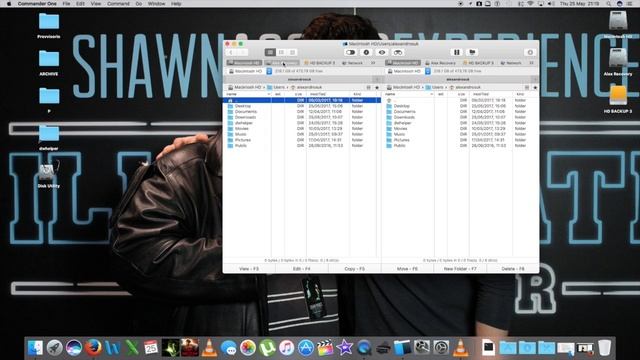This screenshot has width=640, height=360.
Task: Open iTunes from the Dock
Action: [x=287, y=348]
